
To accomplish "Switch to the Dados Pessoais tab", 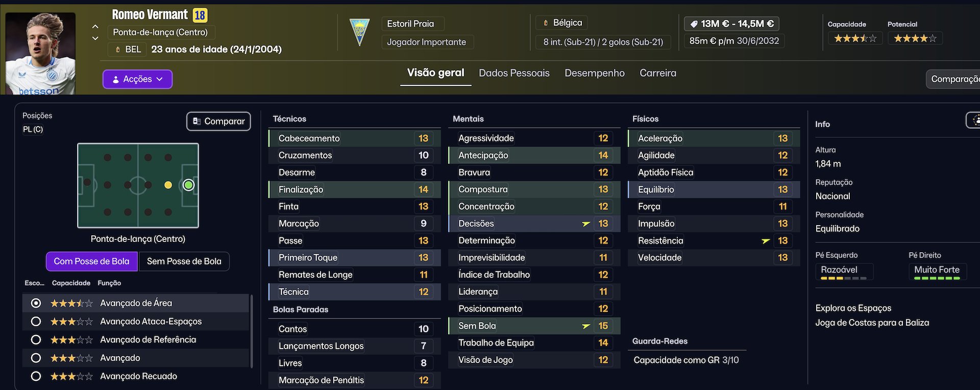I will coord(514,73).
